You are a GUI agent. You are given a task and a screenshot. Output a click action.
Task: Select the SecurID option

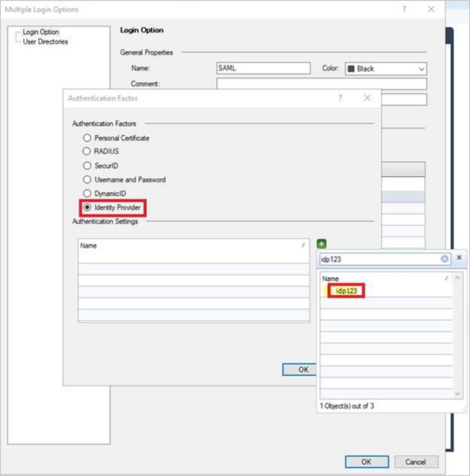pyautogui.click(x=87, y=166)
